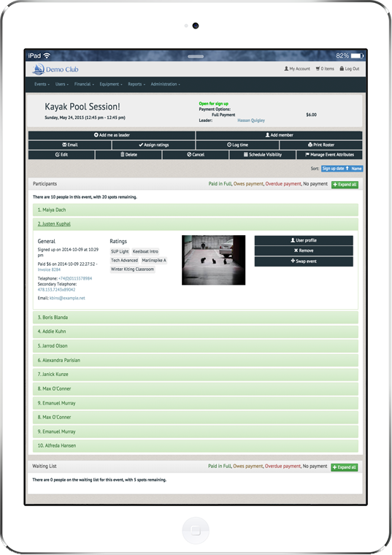
Task: Click the Swap event button
Action: [304, 261]
